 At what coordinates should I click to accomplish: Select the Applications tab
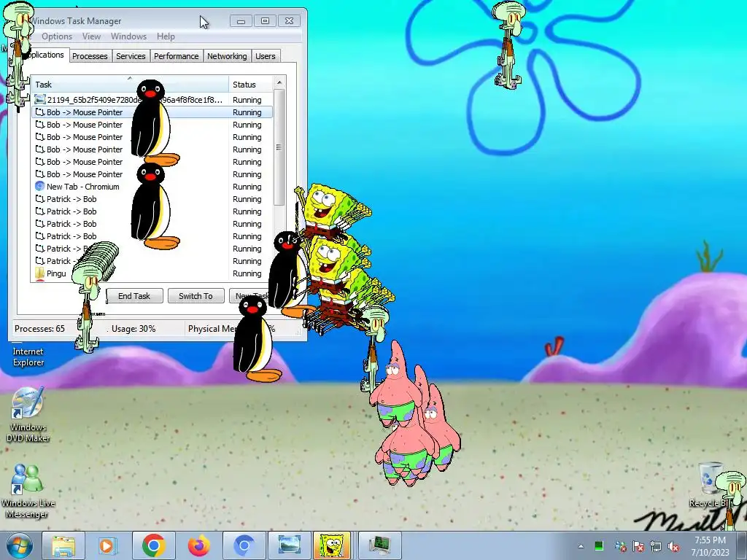tap(46, 55)
